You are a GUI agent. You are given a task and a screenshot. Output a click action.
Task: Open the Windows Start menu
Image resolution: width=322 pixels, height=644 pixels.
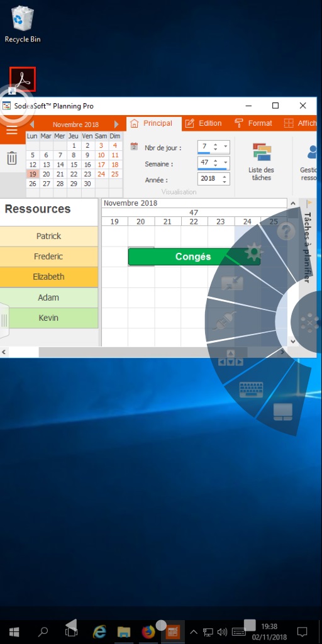click(14, 631)
